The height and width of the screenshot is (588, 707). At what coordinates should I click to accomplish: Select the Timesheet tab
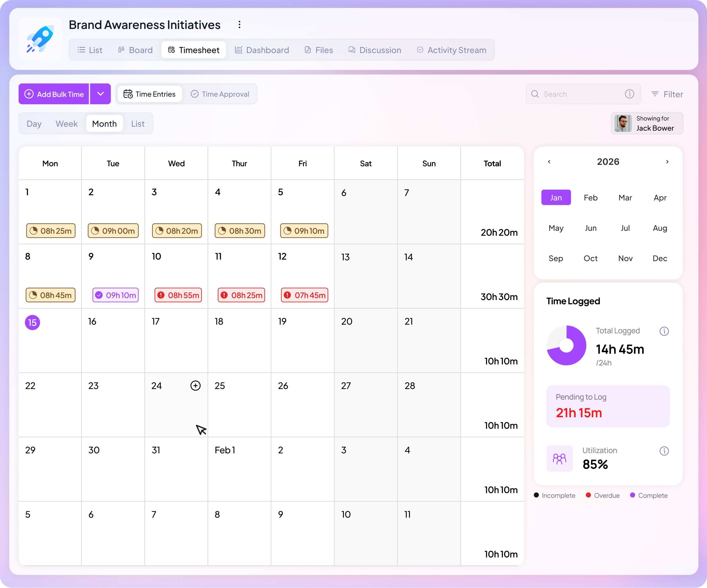click(x=194, y=50)
